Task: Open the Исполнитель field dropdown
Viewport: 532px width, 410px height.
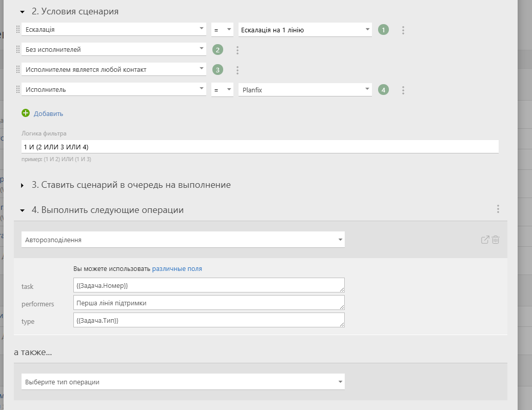Action: (x=114, y=89)
